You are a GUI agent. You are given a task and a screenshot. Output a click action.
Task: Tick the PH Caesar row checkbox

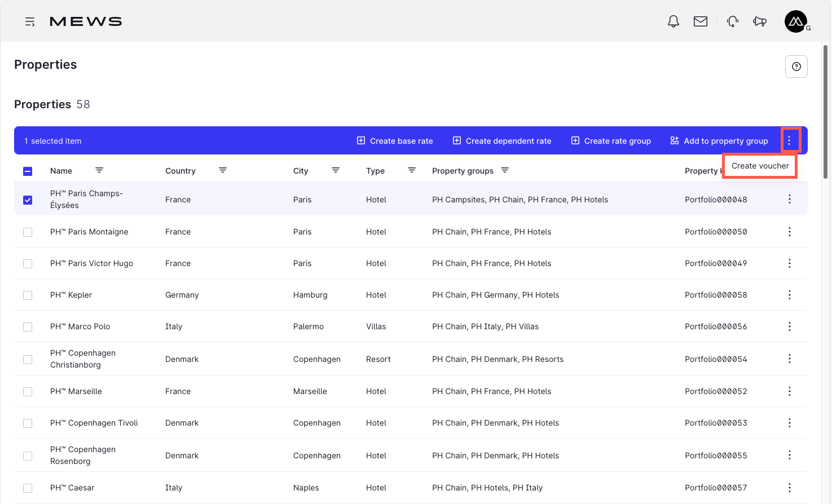tap(28, 488)
